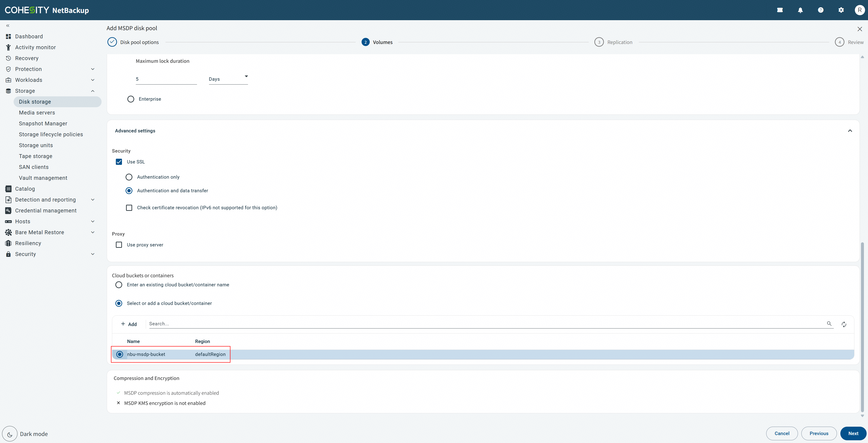The image size is (868, 443).
Task: Toggle Dark mode
Action: tap(10, 434)
